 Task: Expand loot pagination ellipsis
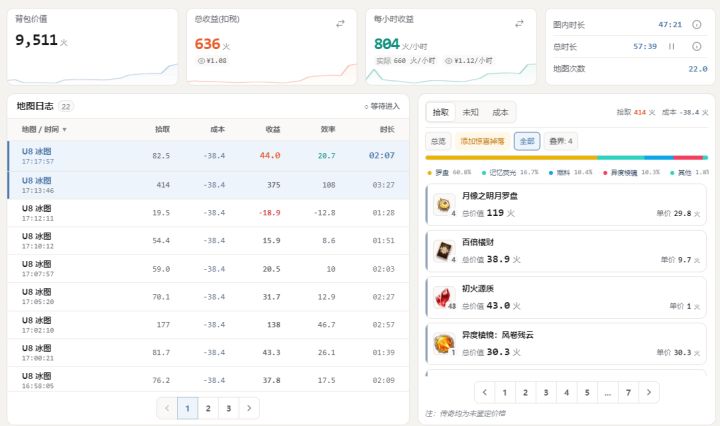click(x=608, y=392)
